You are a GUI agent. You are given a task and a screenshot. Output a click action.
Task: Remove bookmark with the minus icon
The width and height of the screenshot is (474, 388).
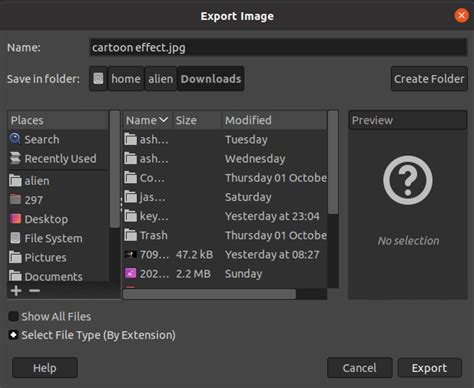[x=34, y=291]
